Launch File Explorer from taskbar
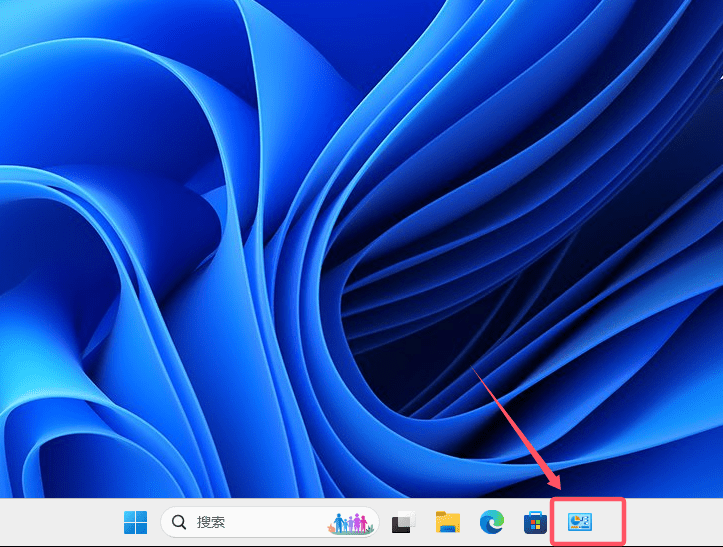This screenshot has height=547, width=723. (x=448, y=522)
